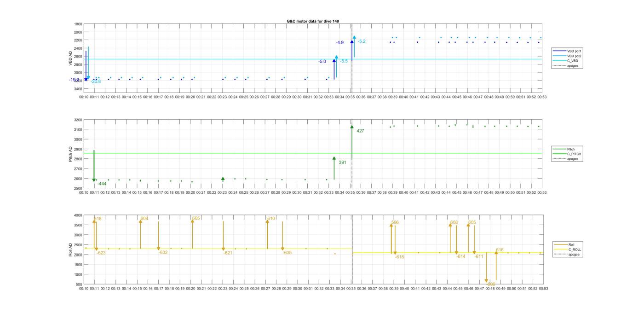Click the "-632" roll data label
The width and height of the screenshot is (644, 319).
click(x=163, y=253)
